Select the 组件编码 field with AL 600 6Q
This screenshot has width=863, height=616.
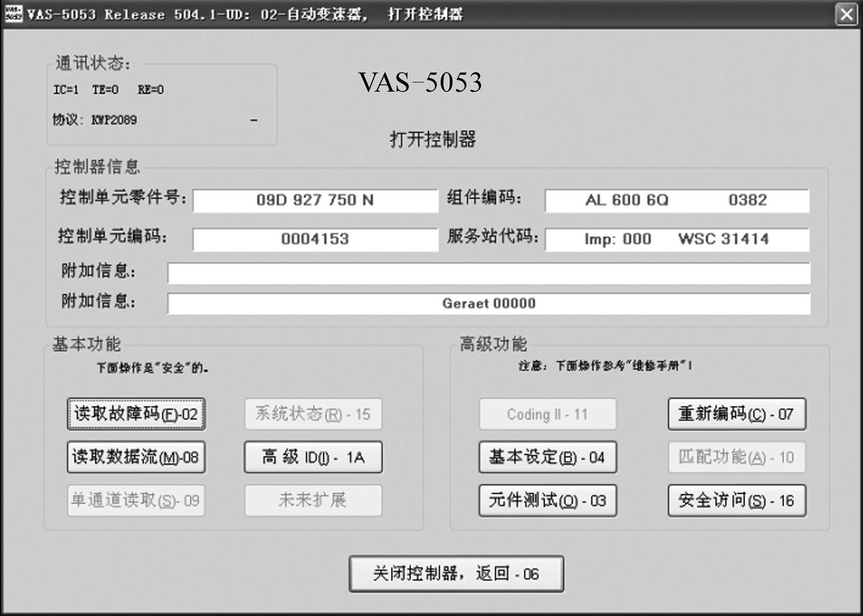click(676, 200)
